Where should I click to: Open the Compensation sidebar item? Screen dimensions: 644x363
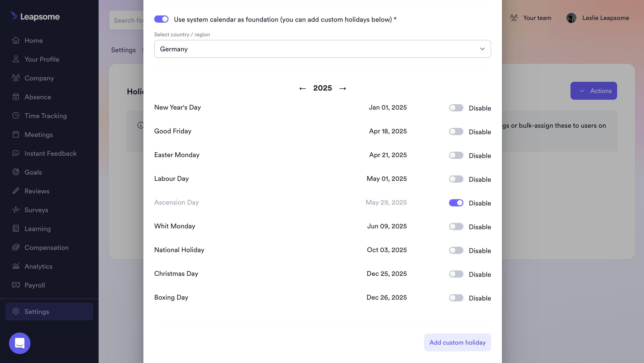47,247
